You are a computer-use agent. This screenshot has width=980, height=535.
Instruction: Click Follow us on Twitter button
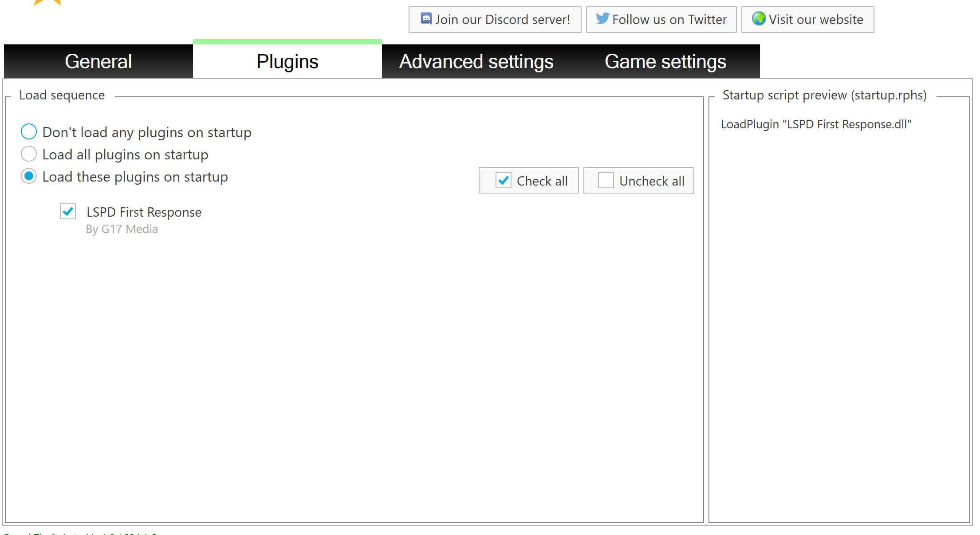pos(669,20)
